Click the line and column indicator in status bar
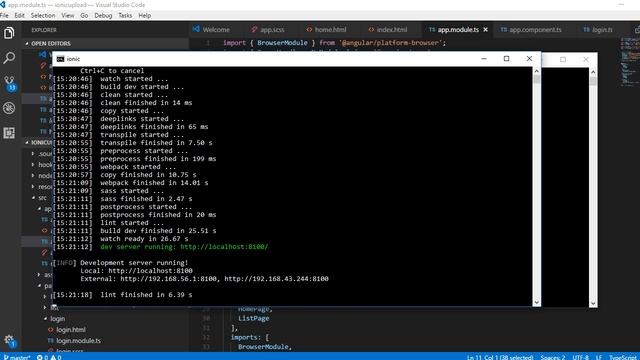This screenshot has height=360, width=640. (500, 357)
